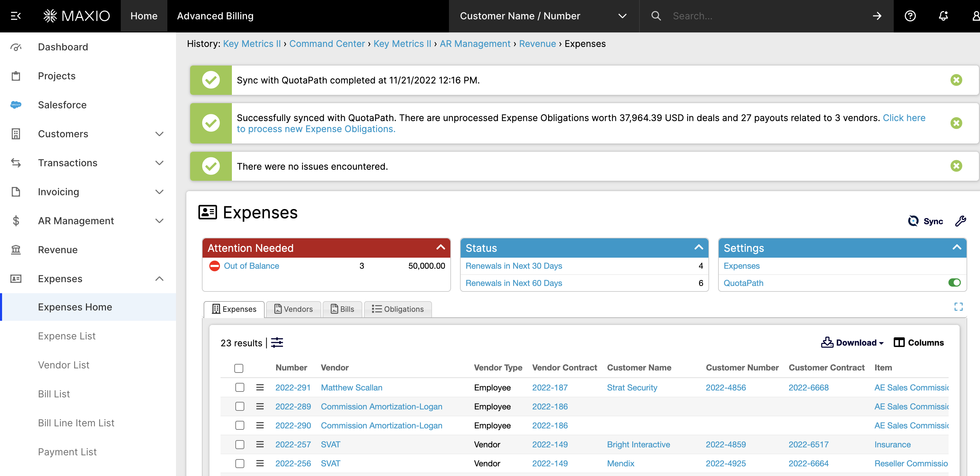Expand the Transactions sidebar menu
The width and height of the screenshot is (980, 476).
159,163
